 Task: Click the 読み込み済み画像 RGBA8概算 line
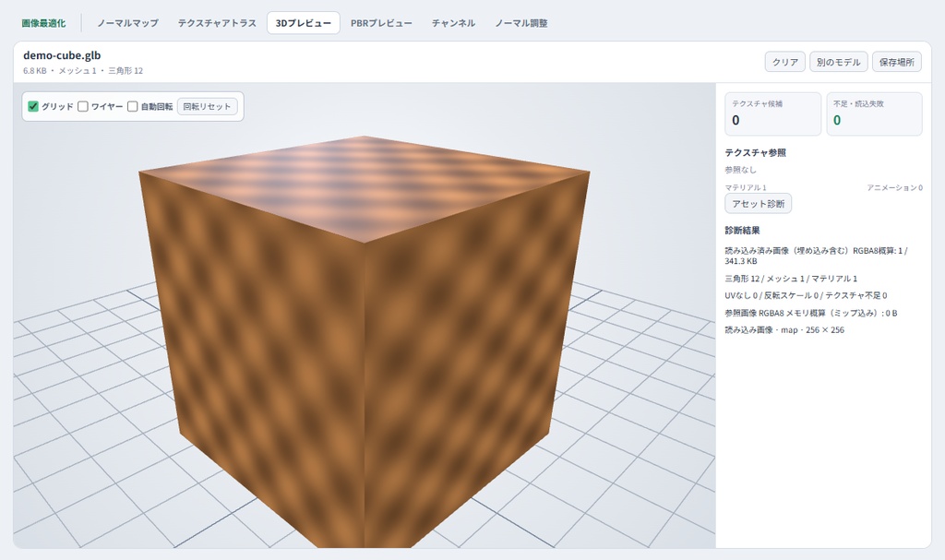tap(816, 256)
